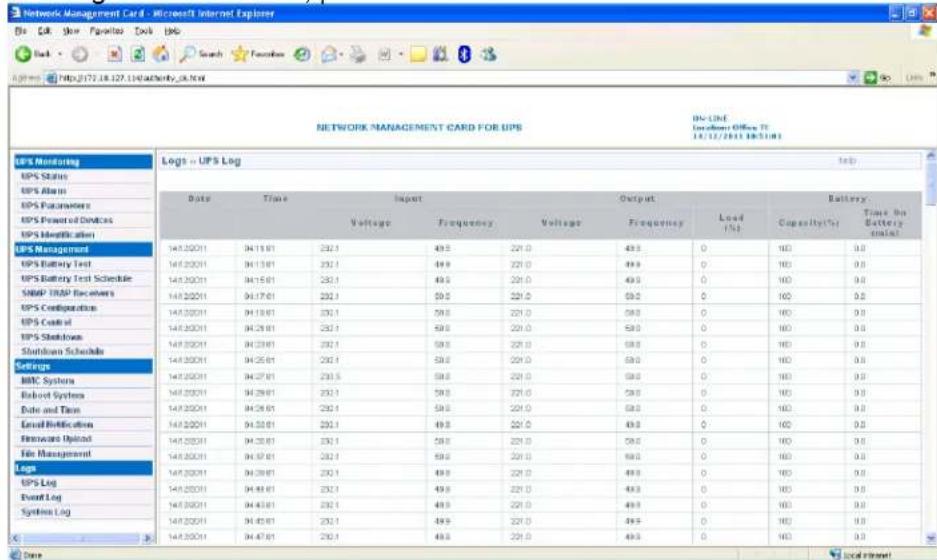The height and width of the screenshot is (560, 937).
Task: Click the page icon in address bar
Action: [51, 78]
